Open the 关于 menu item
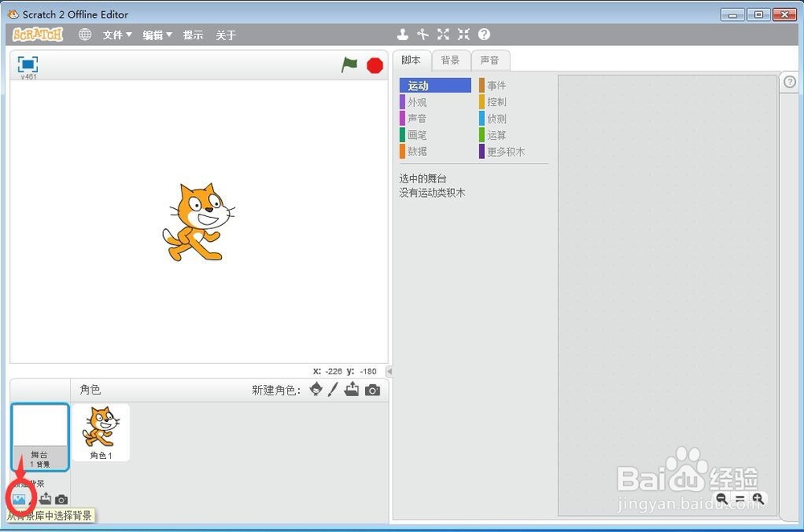The height and width of the screenshot is (532, 804). coord(226,35)
